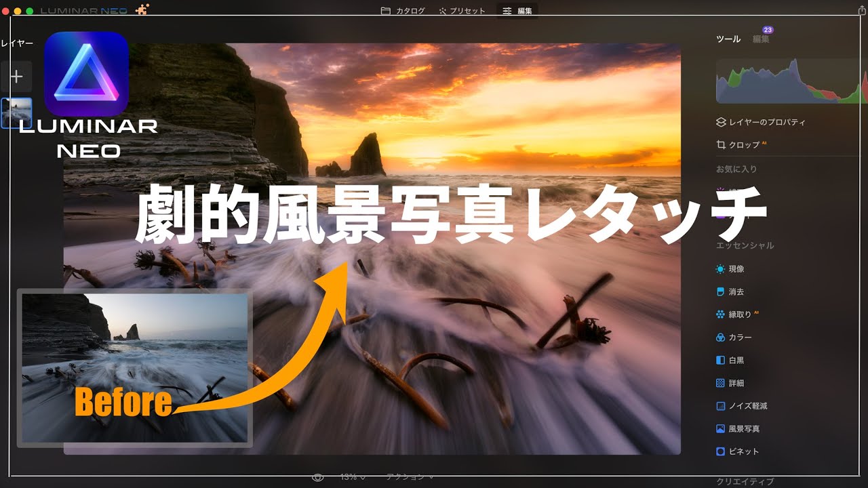This screenshot has width=868, height=488.
Task: Click the orange extras icon beside Luminar Neo title
Action: click(142, 9)
